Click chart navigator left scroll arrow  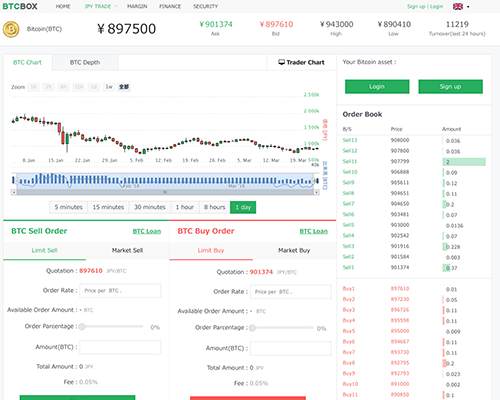point(14,192)
